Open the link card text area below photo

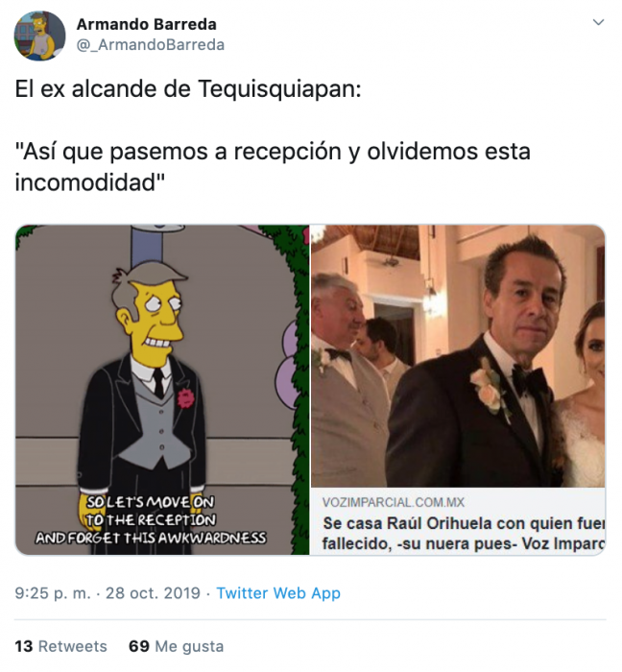point(458,521)
